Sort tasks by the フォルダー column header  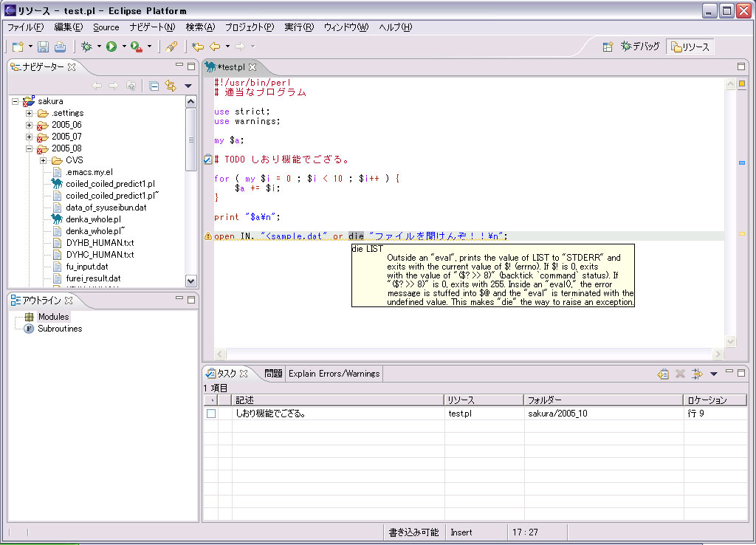[604, 400]
